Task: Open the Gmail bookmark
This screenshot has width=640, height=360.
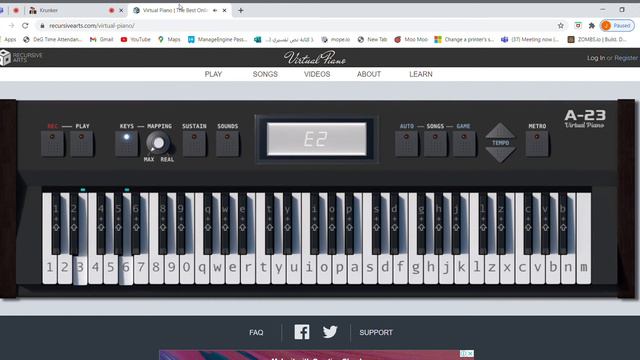Action: [102, 40]
